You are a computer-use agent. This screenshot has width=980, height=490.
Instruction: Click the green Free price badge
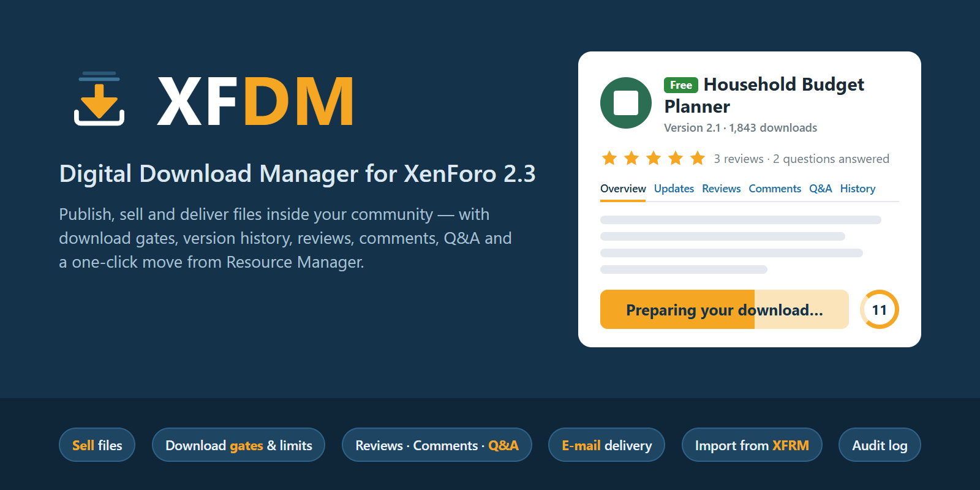(681, 85)
